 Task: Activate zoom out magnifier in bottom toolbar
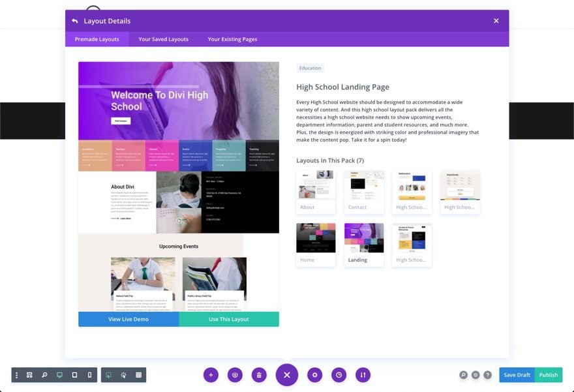[x=44, y=375]
